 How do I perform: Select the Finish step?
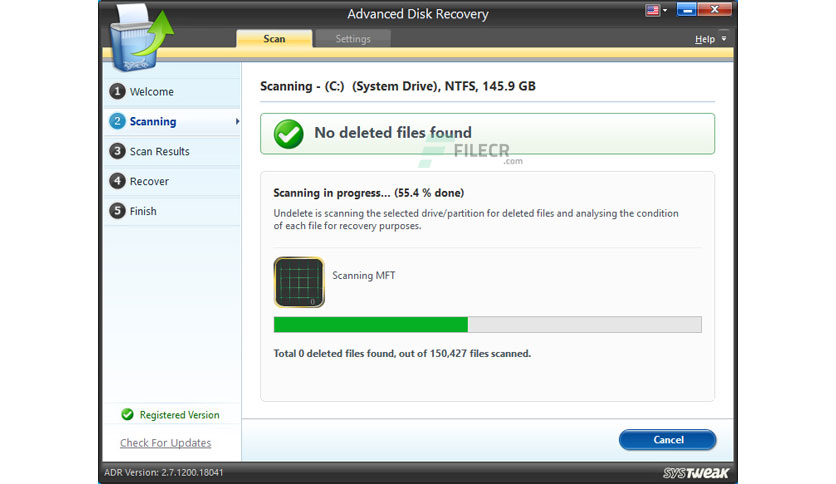172,211
